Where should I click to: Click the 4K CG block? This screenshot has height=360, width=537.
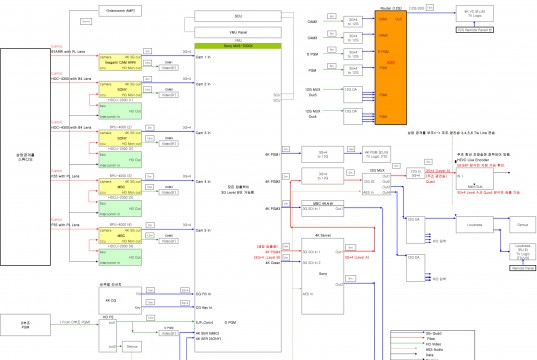120,300
